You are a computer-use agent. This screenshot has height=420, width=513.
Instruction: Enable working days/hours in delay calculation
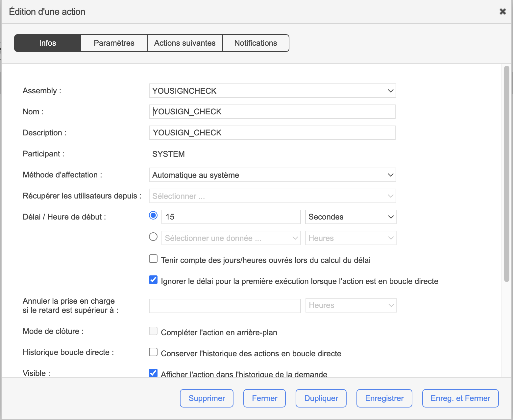153,259
